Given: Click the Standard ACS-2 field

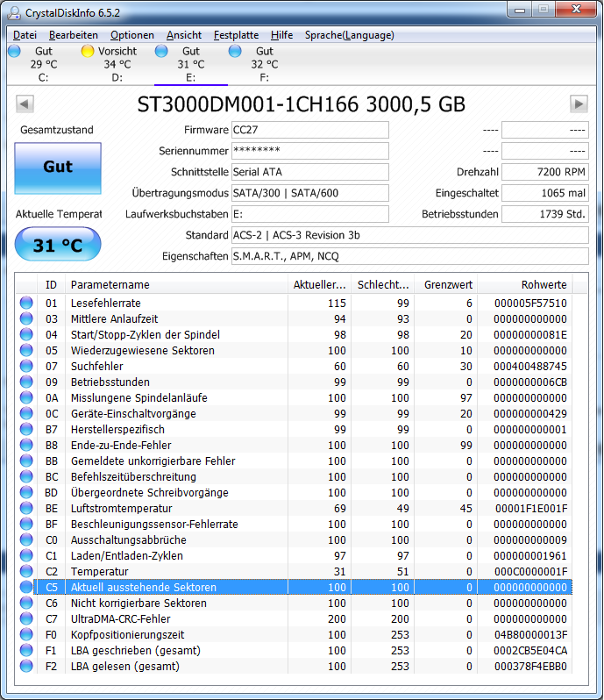Looking at the screenshot, I should (x=410, y=235).
